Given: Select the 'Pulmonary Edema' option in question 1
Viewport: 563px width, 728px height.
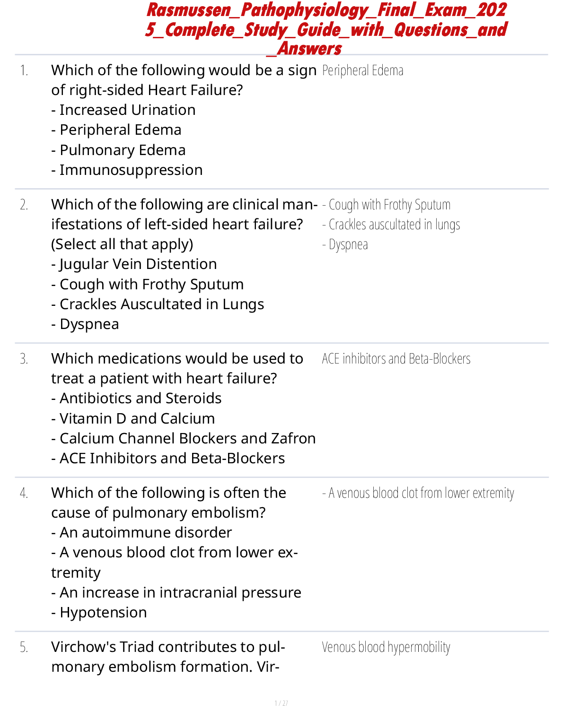Looking at the screenshot, I should pyautogui.click(x=119, y=150).
